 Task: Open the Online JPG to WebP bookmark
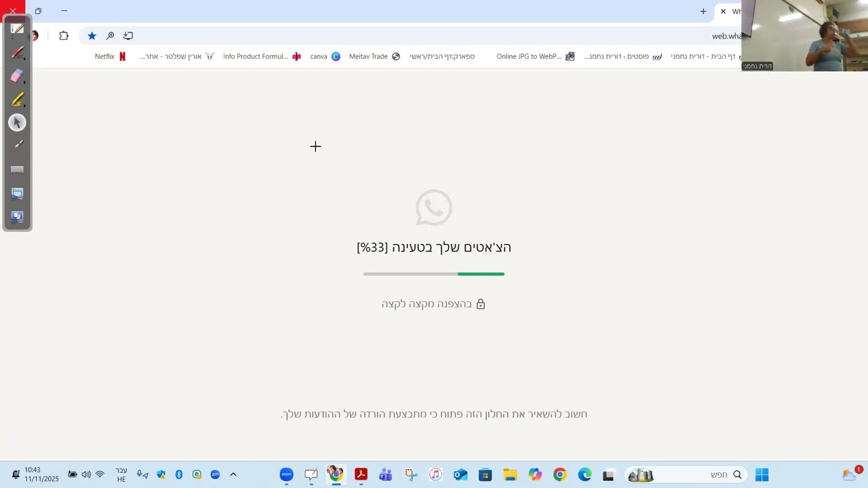[x=536, y=57]
